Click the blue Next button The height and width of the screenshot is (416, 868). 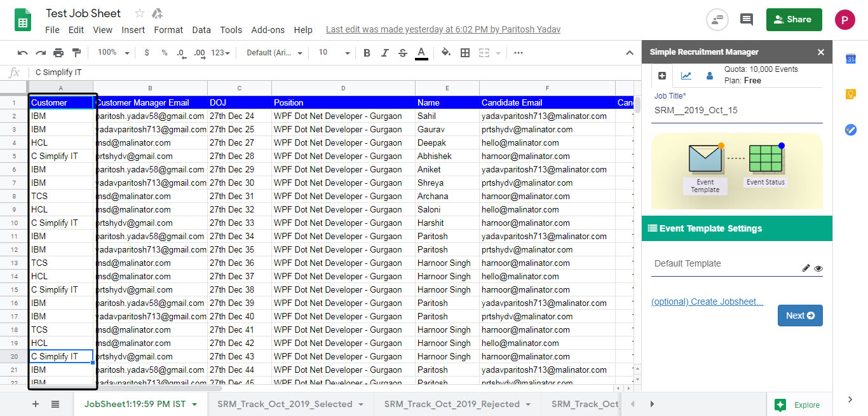click(x=800, y=315)
